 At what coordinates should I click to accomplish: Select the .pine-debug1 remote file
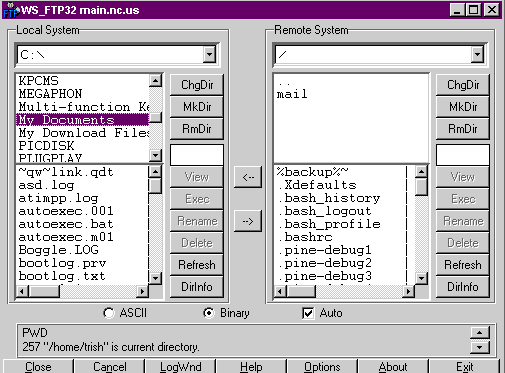click(344, 250)
